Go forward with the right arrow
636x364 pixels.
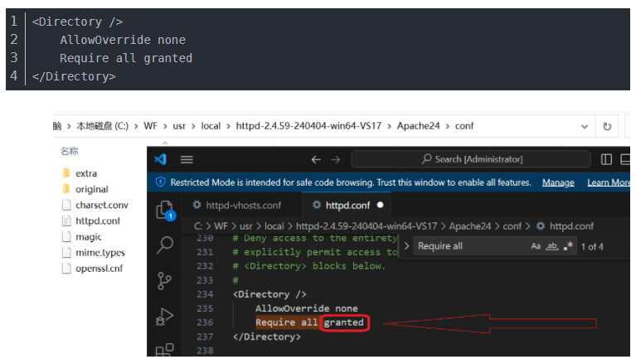coord(336,159)
